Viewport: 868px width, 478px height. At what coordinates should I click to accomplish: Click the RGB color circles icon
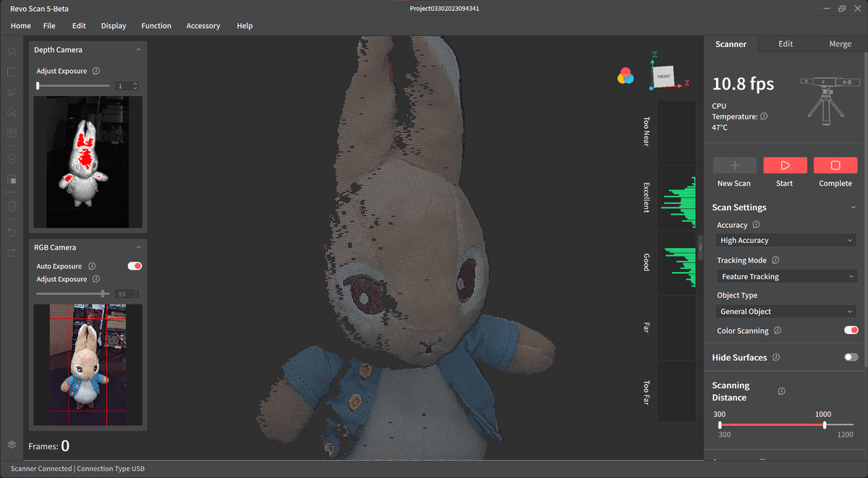[x=626, y=76]
